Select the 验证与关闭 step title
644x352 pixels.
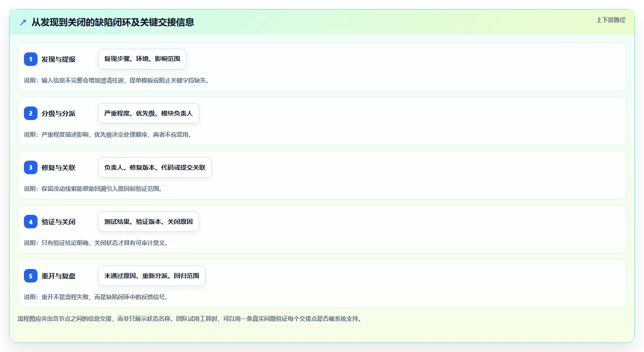58,222
